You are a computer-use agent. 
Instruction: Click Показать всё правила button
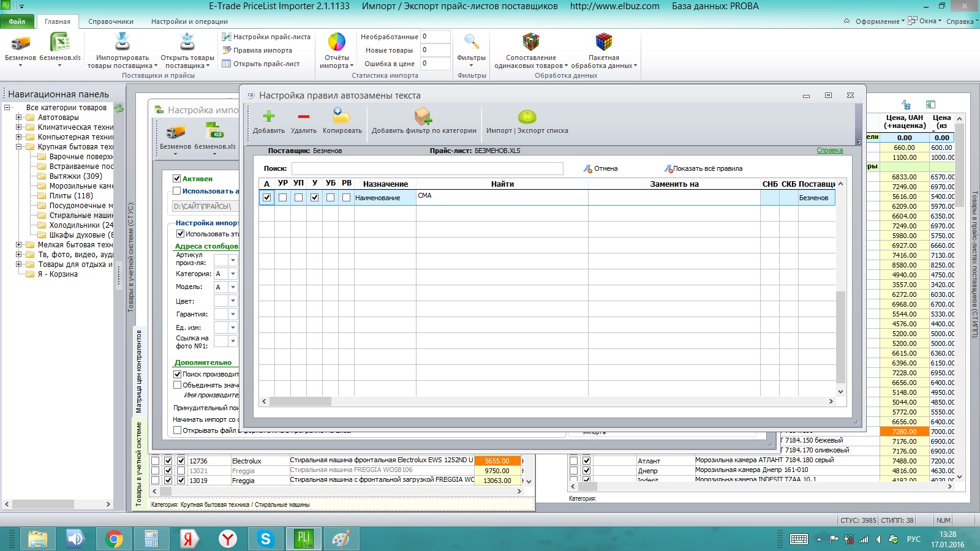[703, 168]
